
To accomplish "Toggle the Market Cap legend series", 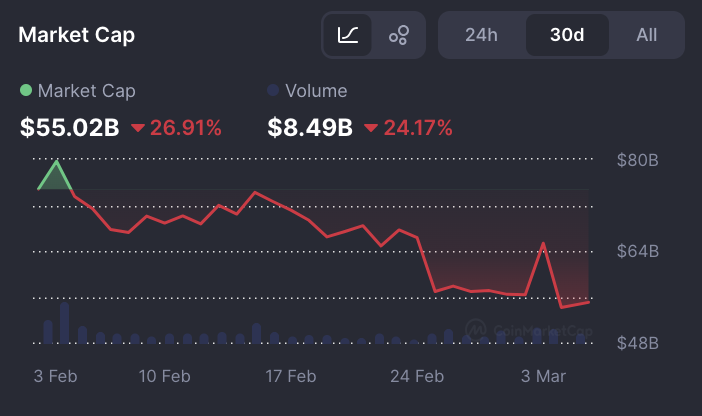I will 77,91.
